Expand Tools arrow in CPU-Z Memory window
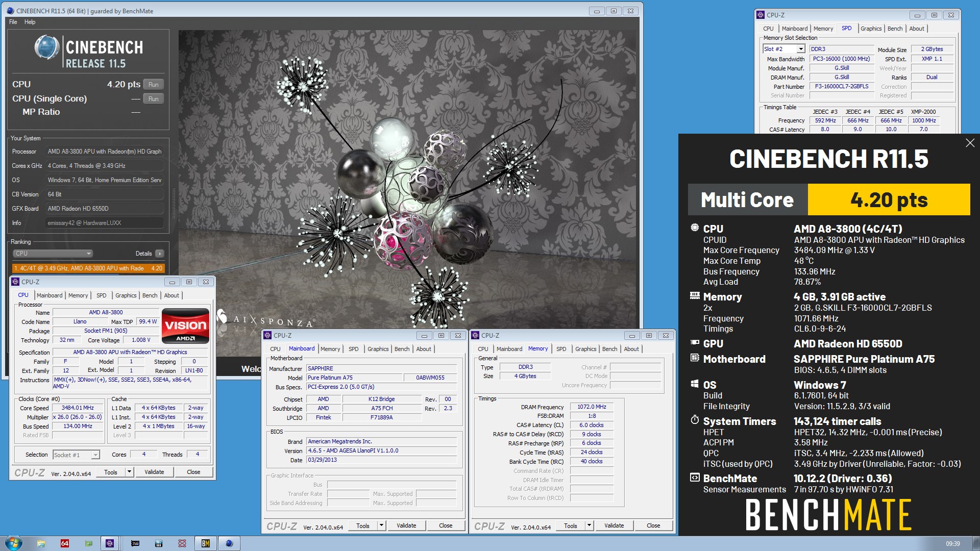Screen dimensions: 980x551 click(589, 525)
